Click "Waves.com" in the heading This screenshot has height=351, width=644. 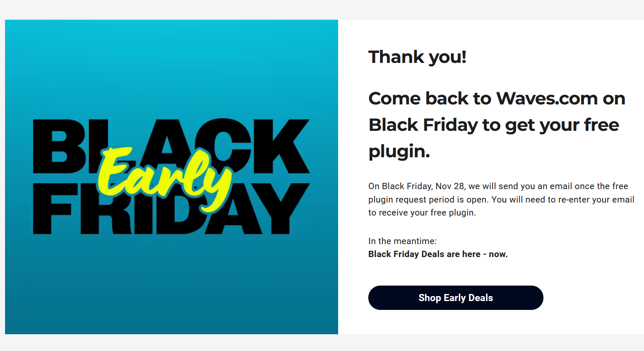click(547, 99)
